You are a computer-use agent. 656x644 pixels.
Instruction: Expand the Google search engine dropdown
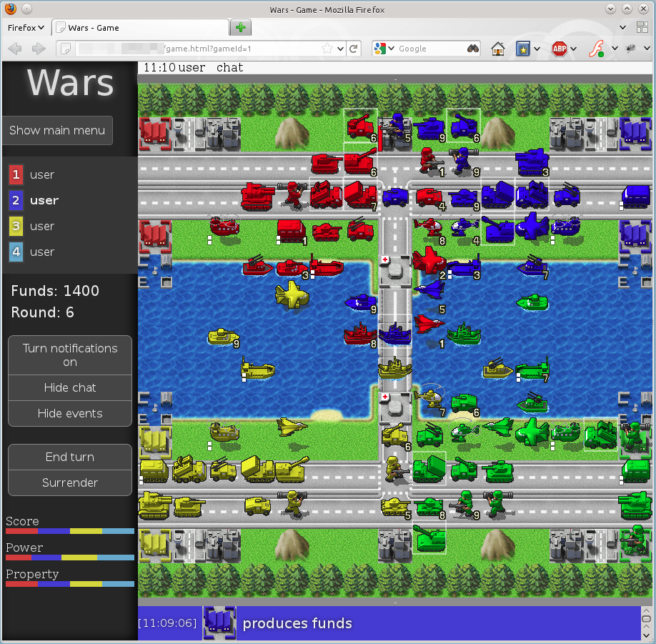pos(384,49)
